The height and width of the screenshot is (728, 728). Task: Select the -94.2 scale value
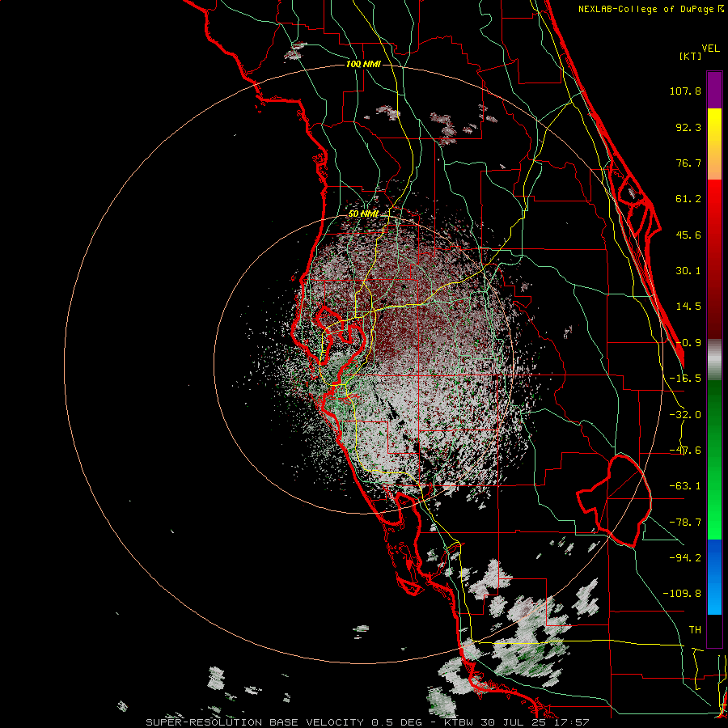click(x=685, y=557)
